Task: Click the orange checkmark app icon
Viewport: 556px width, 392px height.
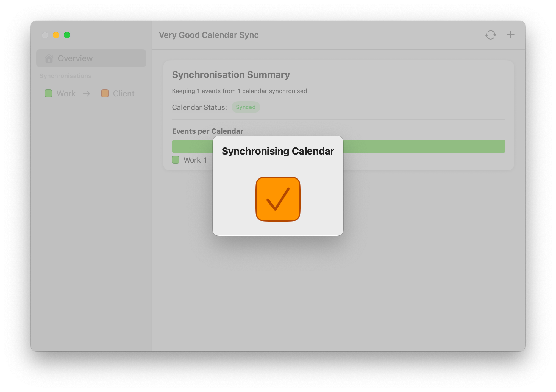Action: coord(278,199)
